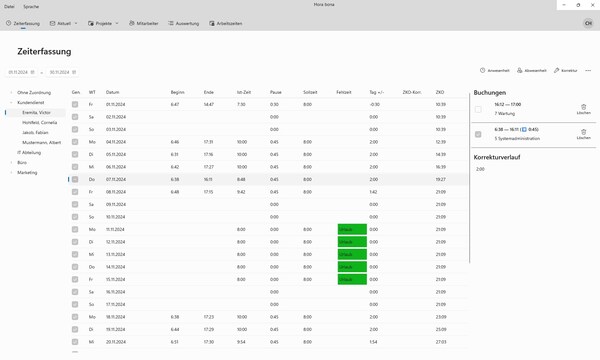Open the more options ellipsis menu
Screen dimensions: 600x360
click(588, 70)
